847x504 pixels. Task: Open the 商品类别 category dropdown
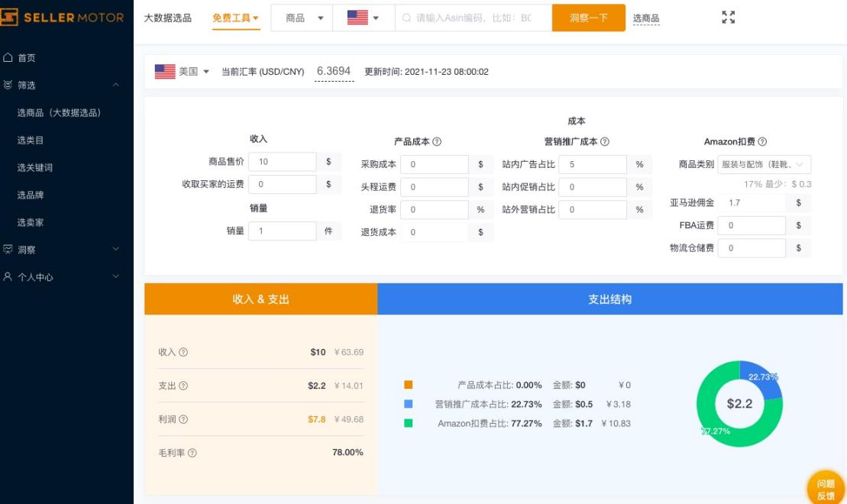pos(764,164)
